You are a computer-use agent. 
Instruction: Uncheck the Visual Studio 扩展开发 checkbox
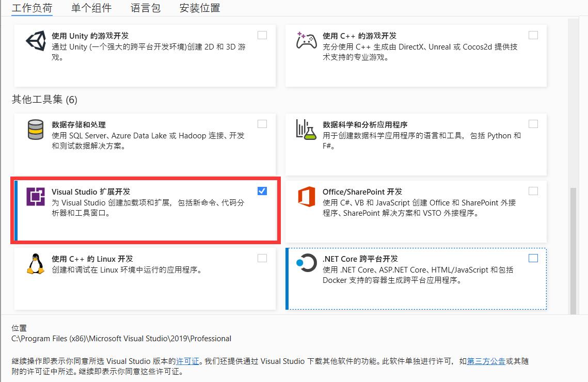point(262,191)
